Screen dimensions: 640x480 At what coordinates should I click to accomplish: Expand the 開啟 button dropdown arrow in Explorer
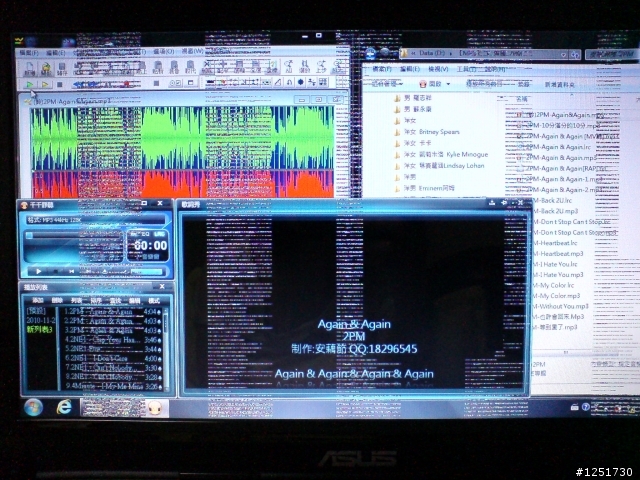(448, 84)
